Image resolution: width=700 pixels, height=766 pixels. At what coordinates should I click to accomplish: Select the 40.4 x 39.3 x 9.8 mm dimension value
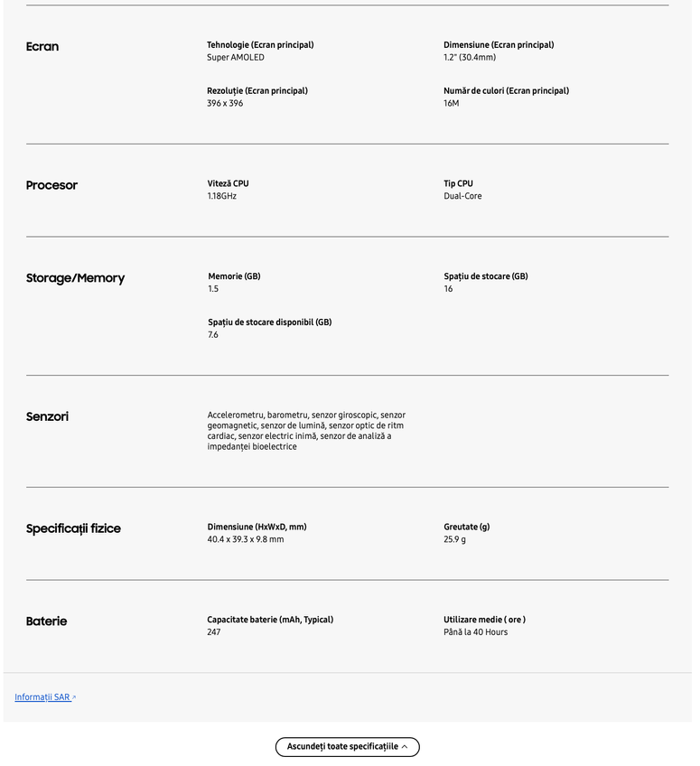[246, 540]
